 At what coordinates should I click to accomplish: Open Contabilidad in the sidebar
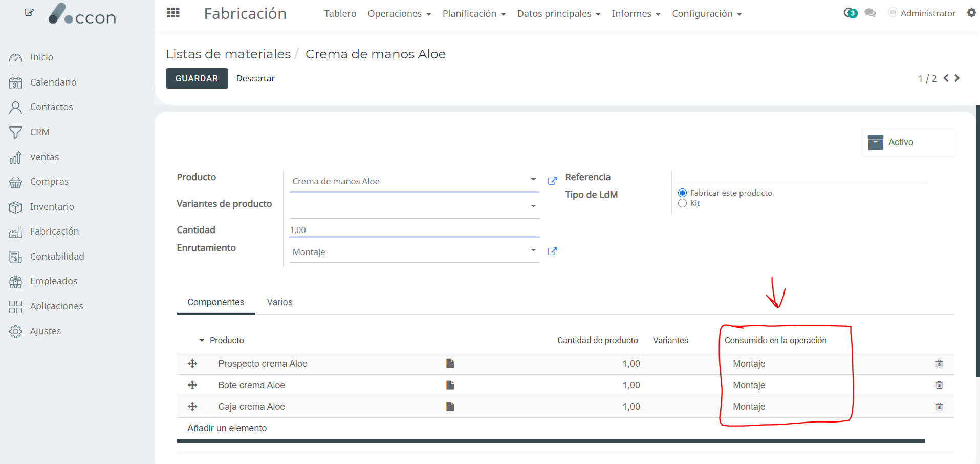tap(57, 257)
